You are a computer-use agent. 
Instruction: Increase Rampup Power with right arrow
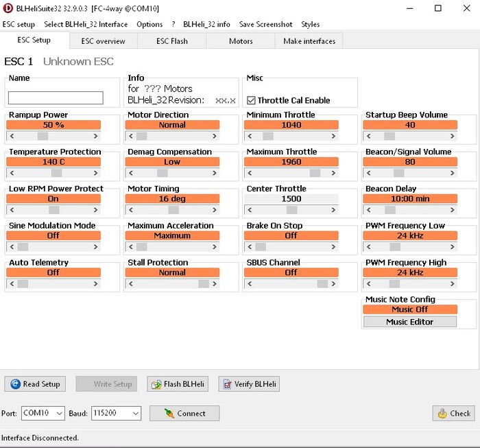point(96,136)
